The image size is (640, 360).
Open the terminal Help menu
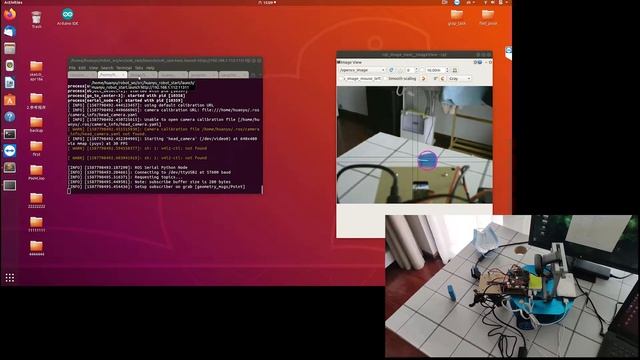pyautogui.click(x=150, y=68)
